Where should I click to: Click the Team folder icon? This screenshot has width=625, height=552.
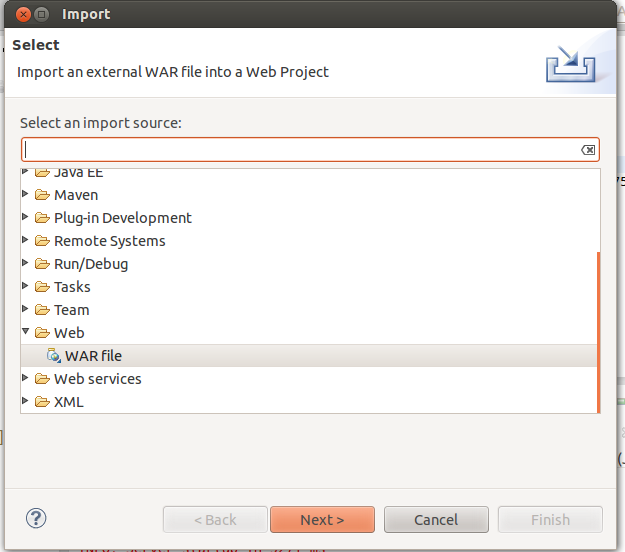(42, 310)
